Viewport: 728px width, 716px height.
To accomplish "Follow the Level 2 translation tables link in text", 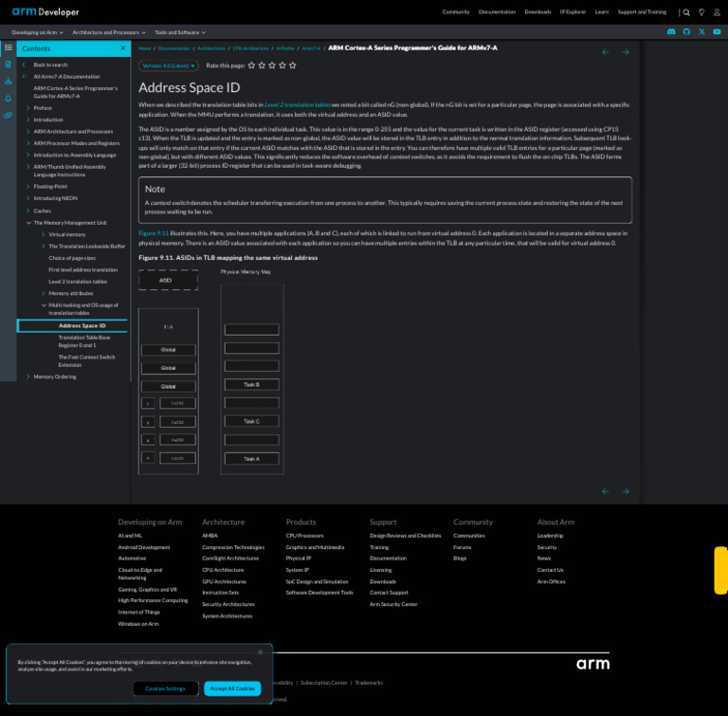I will [297, 105].
